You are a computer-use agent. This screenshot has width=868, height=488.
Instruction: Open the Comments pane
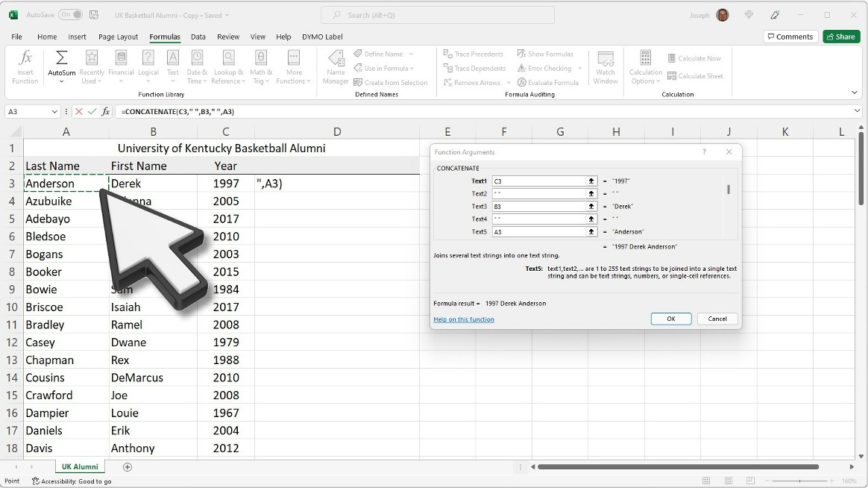tap(790, 37)
